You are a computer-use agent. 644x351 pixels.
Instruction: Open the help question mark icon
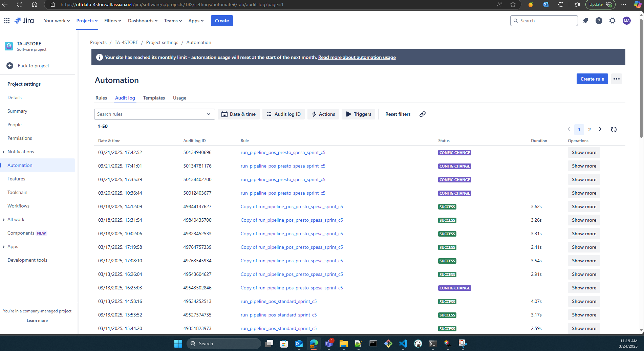pos(599,21)
